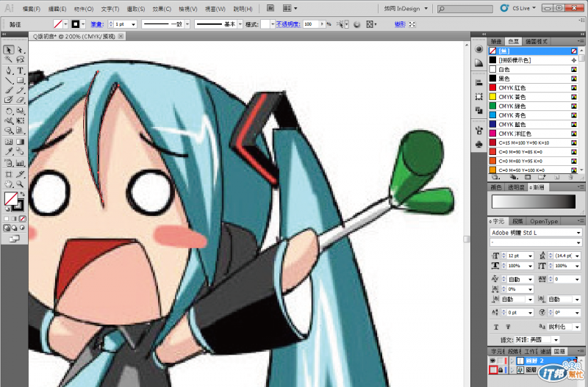Open the stroke weight 1 pt dropdown
Screen dimensions: 588x387
134,24
